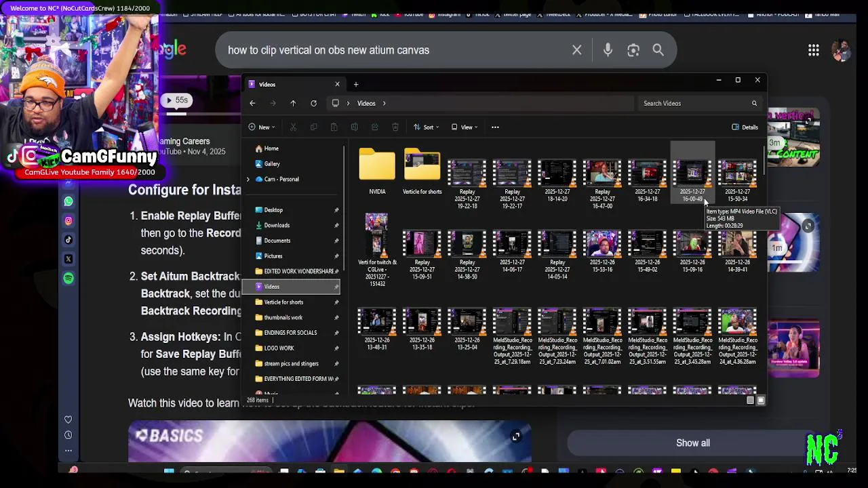Image resolution: width=868 pixels, height=488 pixels.
Task: Click the Explorer file list vertical scrollbar
Action: (764, 160)
